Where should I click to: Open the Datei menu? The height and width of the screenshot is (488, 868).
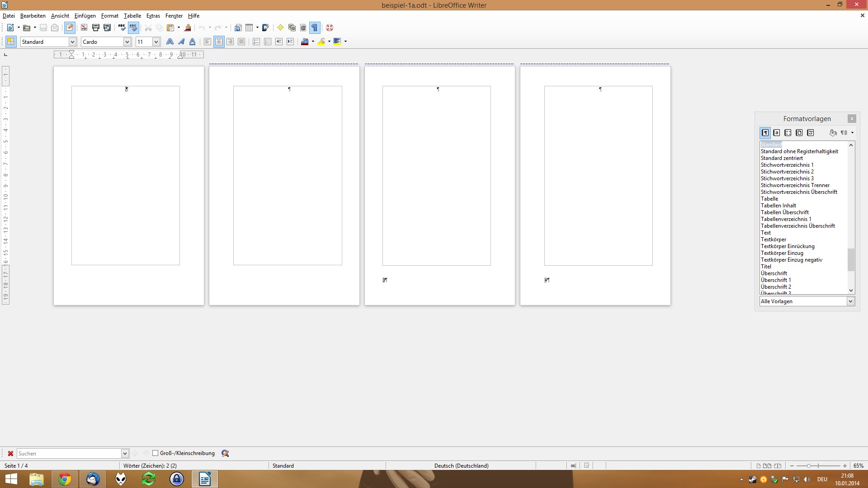9,16
